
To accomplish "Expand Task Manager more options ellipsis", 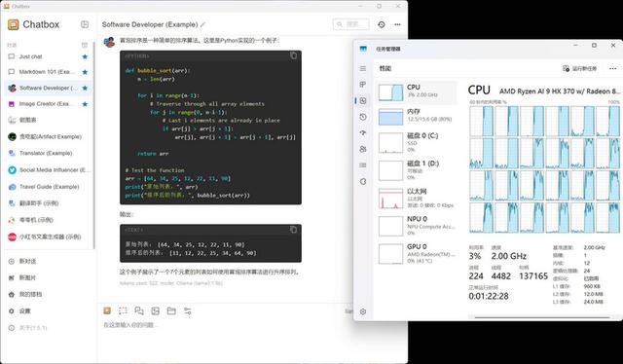I will click(612, 68).
